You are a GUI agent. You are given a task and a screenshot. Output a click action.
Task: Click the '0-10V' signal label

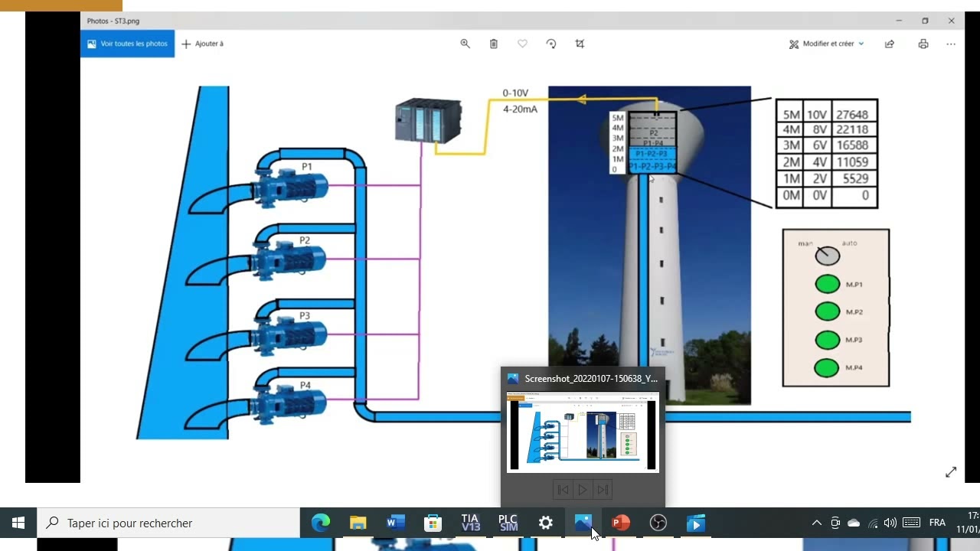(x=515, y=93)
